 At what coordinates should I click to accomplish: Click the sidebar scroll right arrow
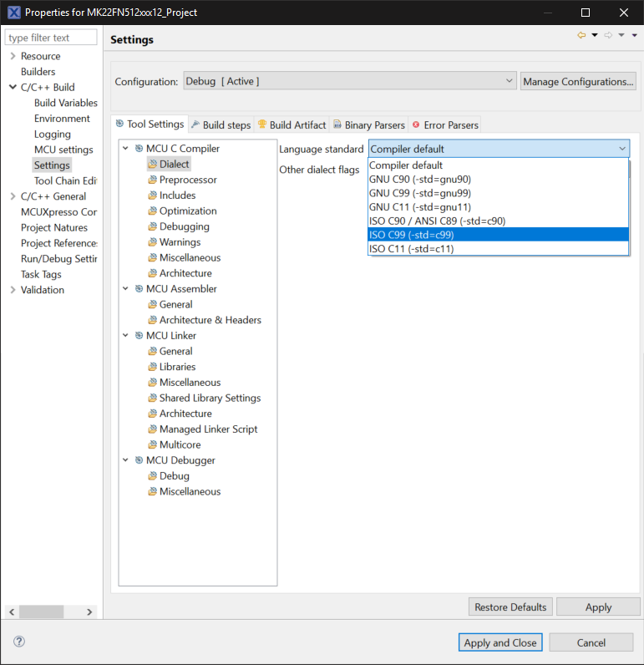tap(89, 612)
